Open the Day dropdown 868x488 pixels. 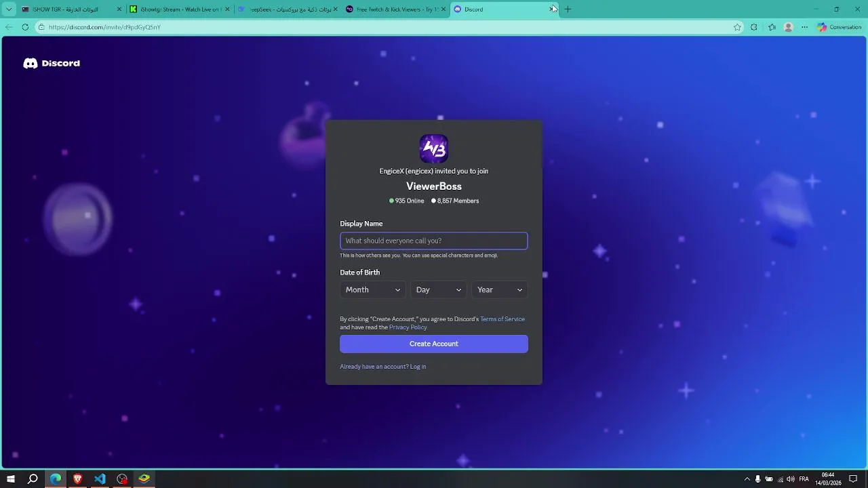click(x=439, y=290)
